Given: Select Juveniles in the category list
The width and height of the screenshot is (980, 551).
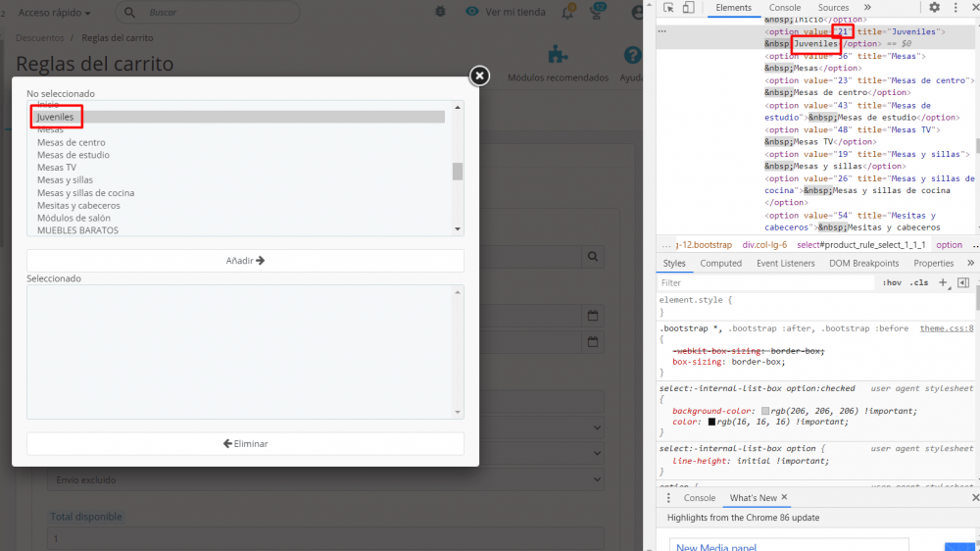Looking at the screenshot, I should click(240, 117).
